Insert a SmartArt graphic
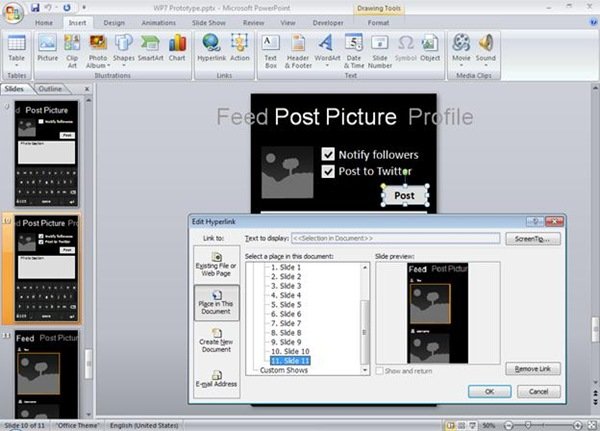The image size is (600, 431). click(151, 49)
